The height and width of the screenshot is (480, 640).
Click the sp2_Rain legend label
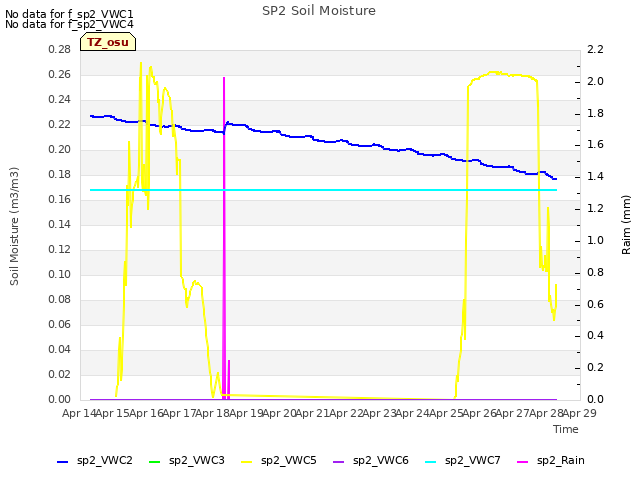coord(561,460)
